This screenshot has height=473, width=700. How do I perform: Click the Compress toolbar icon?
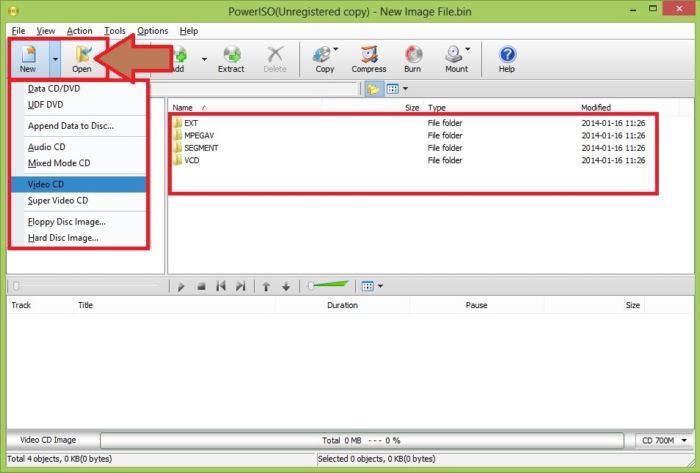pos(369,59)
